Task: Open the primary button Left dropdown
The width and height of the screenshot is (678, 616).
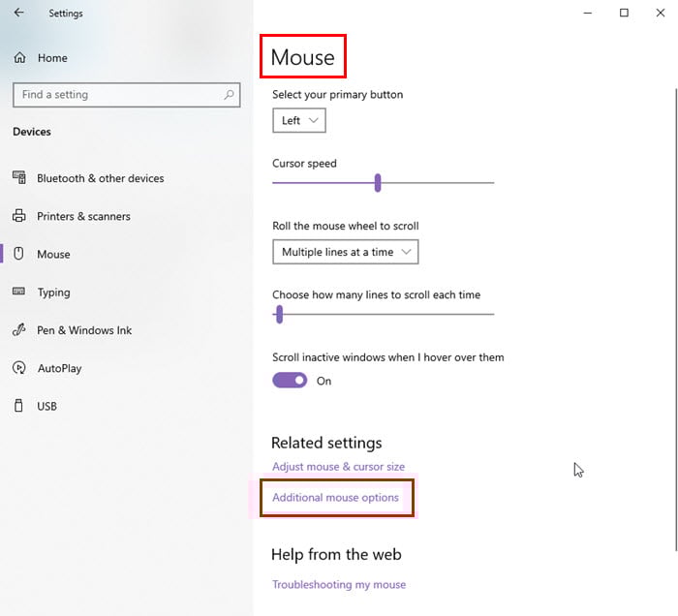Action: click(299, 120)
